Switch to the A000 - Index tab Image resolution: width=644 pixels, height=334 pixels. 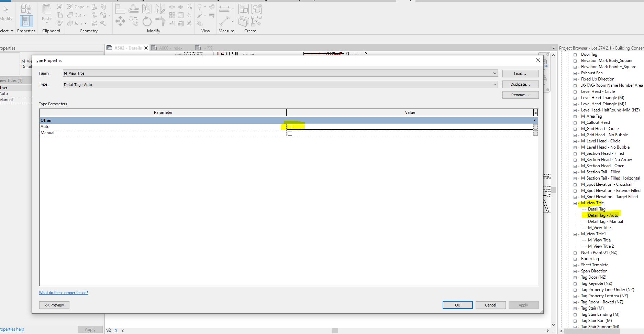click(171, 48)
